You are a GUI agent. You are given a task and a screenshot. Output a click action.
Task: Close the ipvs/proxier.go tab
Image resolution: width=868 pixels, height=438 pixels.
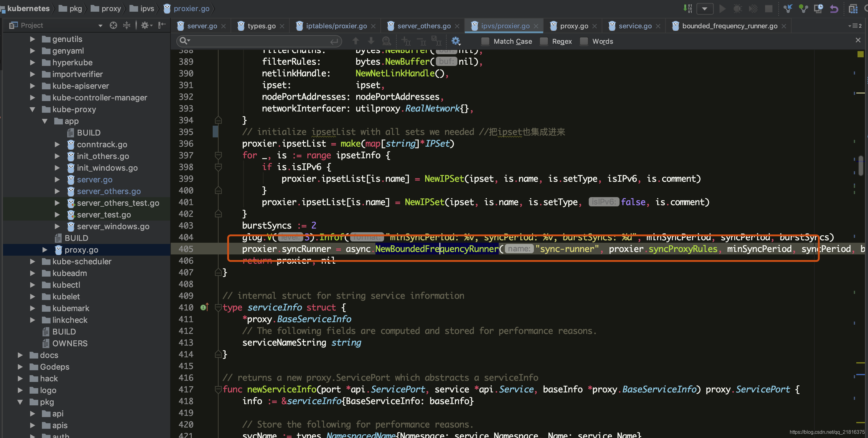pos(536,26)
